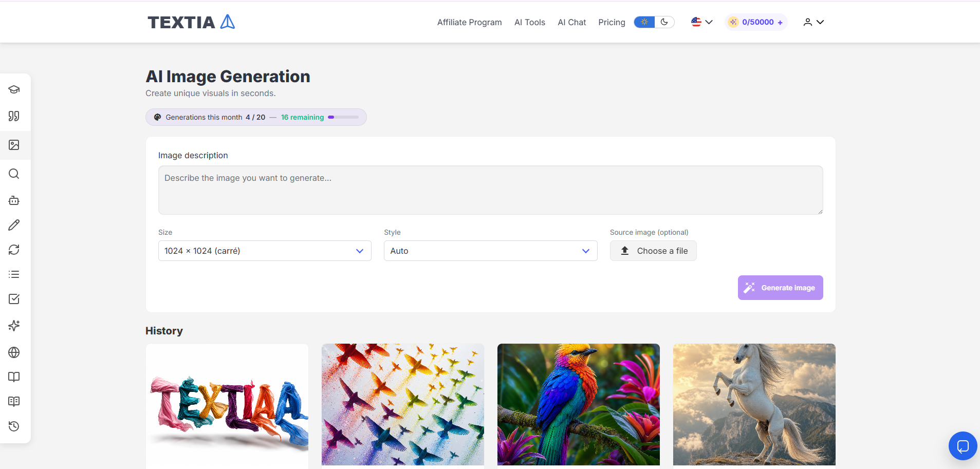Click the Generate image button
This screenshot has height=469, width=980.
pos(780,288)
